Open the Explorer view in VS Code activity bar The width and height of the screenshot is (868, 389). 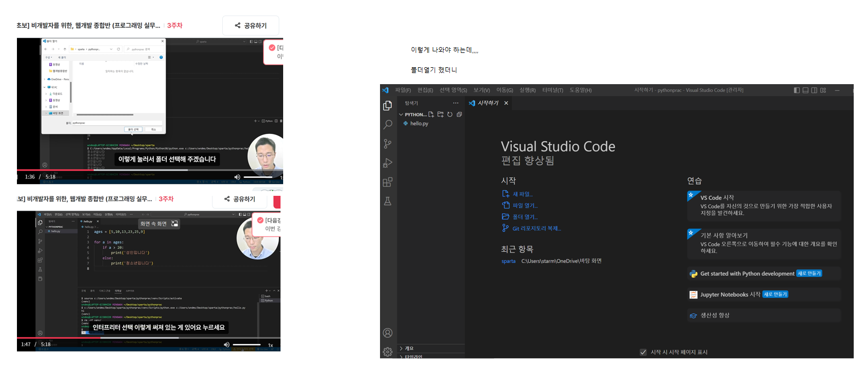[387, 106]
